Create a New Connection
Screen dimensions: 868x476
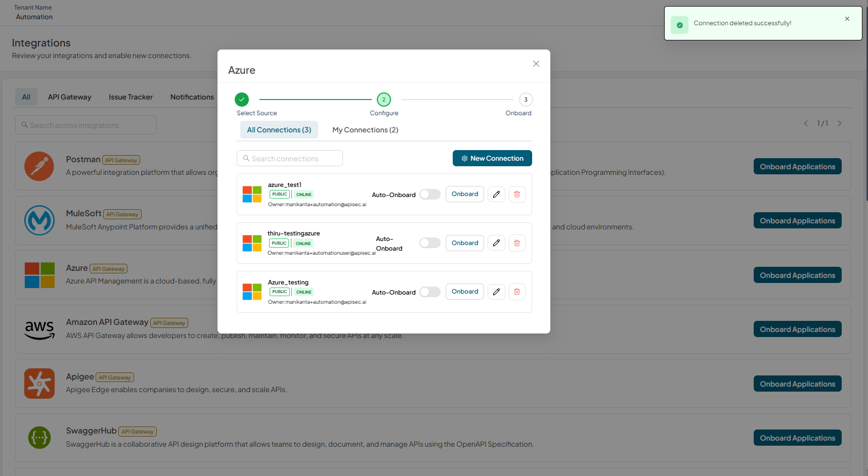tap(492, 158)
